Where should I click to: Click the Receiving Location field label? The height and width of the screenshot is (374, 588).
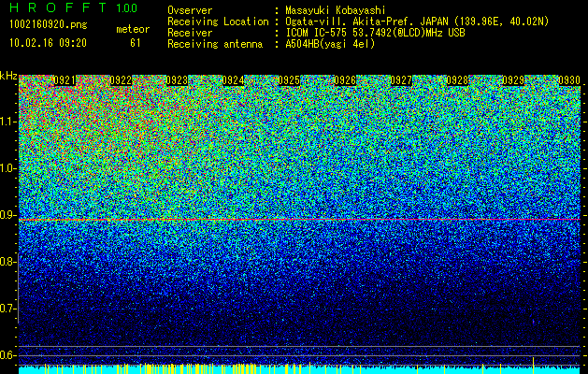pyautogui.click(x=218, y=22)
